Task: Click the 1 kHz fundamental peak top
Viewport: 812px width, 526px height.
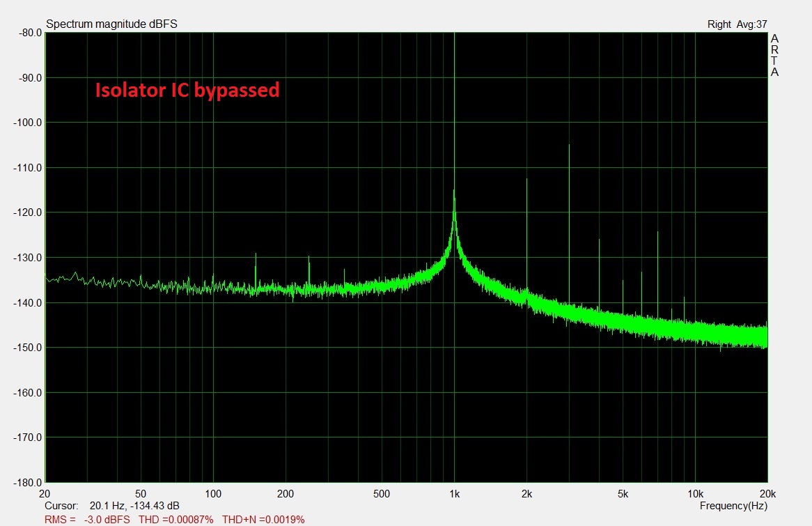Action: point(454,34)
